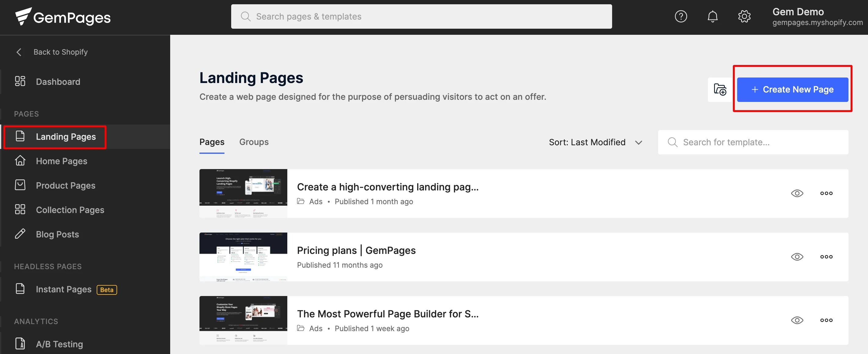Image resolution: width=868 pixels, height=354 pixels.
Task: Click thumbnail of Pricing plans page
Action: click(243, 257)
